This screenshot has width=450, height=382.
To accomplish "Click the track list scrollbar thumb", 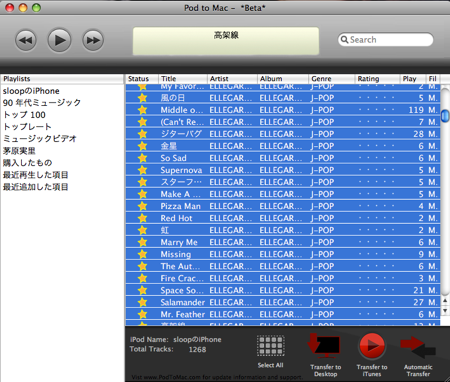I will point(445,116).
